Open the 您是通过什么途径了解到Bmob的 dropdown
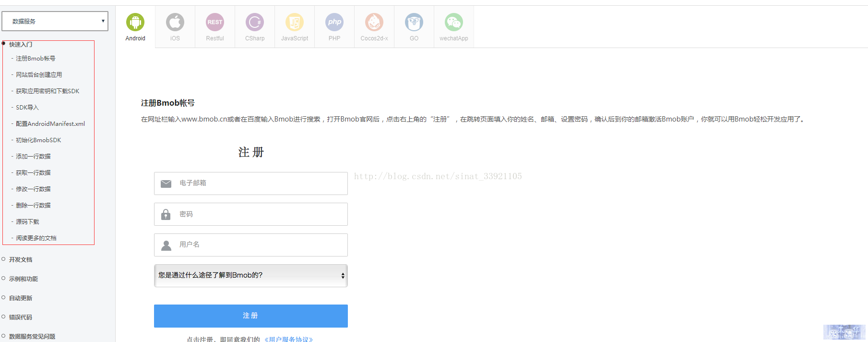Screen dimensions: 868x342 coord(251,275)
